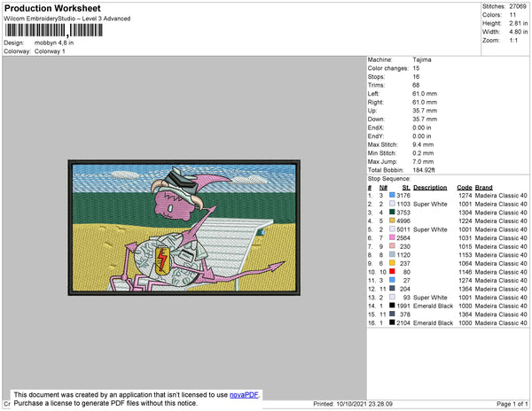The image size is (532, 411).
Task: Click the 'Page 1 of 1' footer
Action: click(512, 404)
